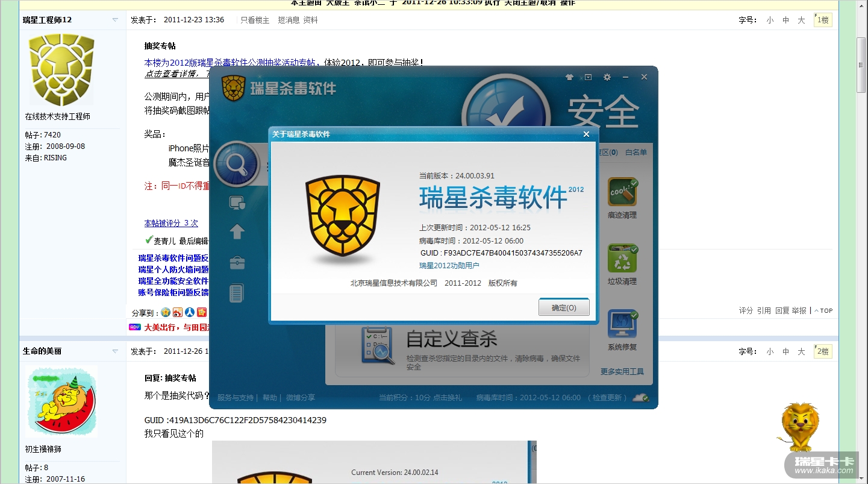Click 回复 on the first post
This screenshot has width=868, height=484.
pos(782,310)
